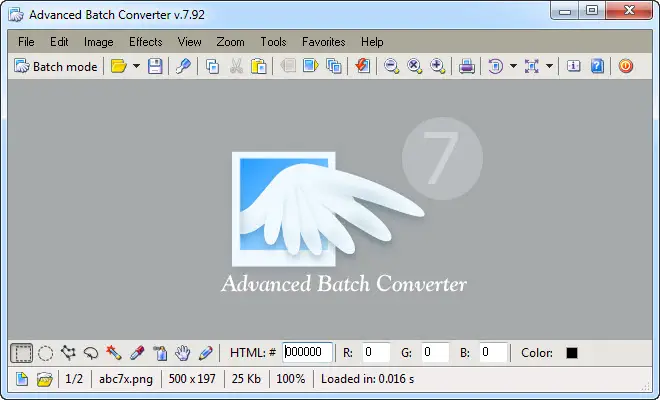660x400 pixels.
Task: Select the lasso selection tool
Action: pos(90,353)
